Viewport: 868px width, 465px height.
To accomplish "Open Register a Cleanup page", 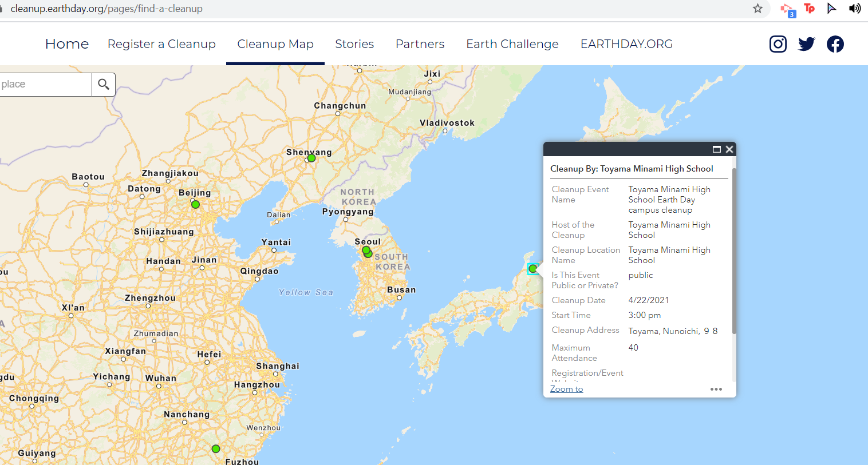I will [161, 44].
